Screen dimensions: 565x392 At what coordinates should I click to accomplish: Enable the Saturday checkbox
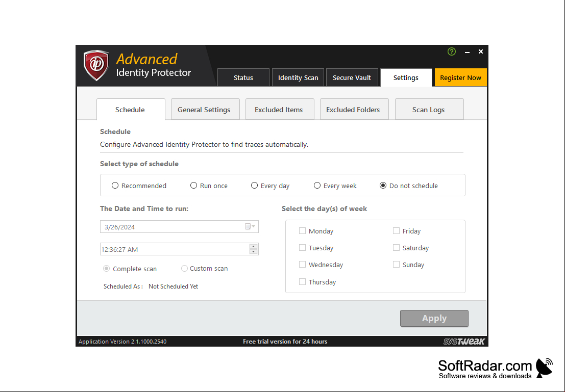(x=396, y=248)
